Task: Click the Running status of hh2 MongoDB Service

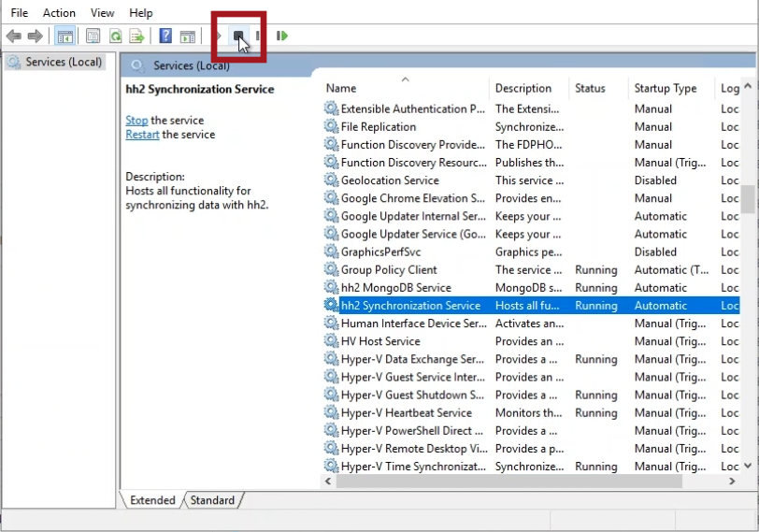Action: point(595,288)
